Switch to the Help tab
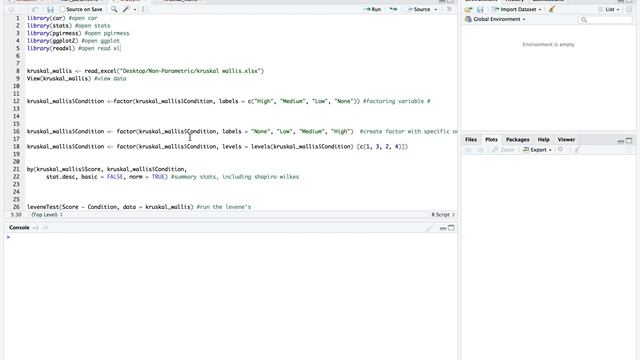The height and width of the screenshot is (360, 640). [543, 140]
